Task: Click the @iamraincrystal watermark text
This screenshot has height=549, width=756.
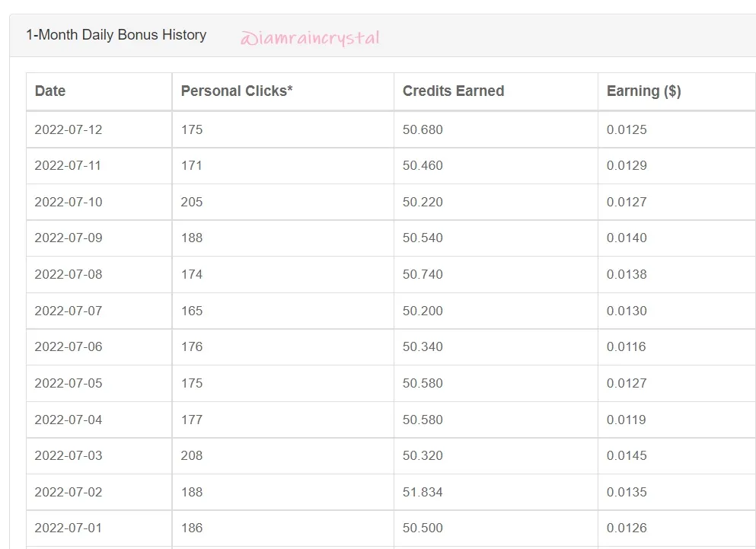Action: pos(310,37)
